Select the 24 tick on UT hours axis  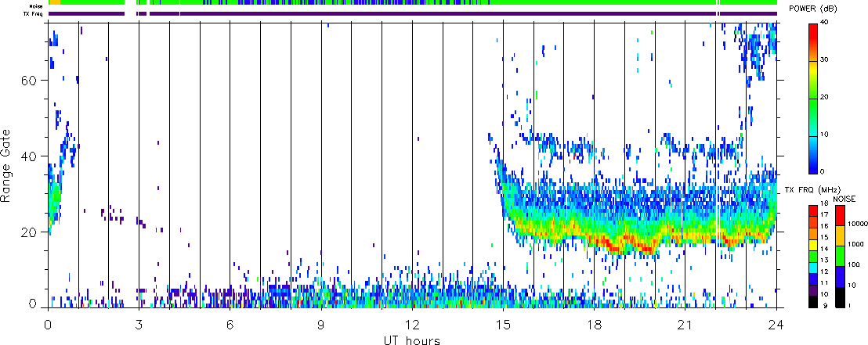coord(776,324)
